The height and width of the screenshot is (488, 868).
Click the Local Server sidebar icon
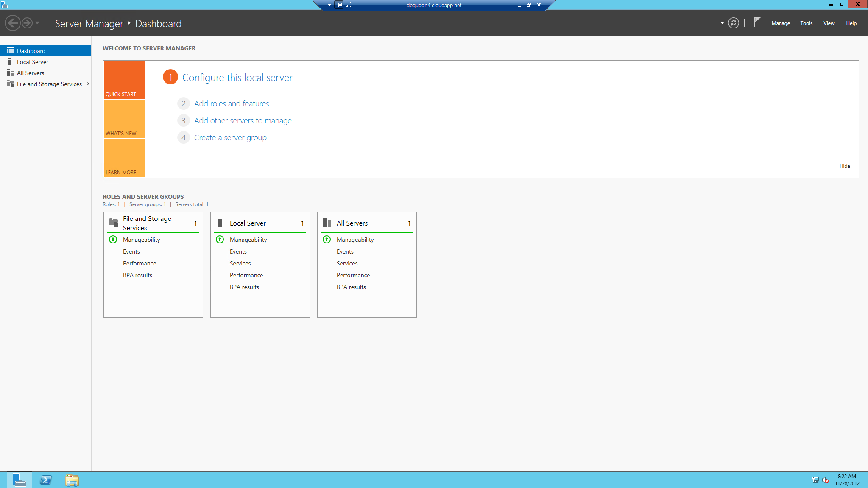click(10, 61)
